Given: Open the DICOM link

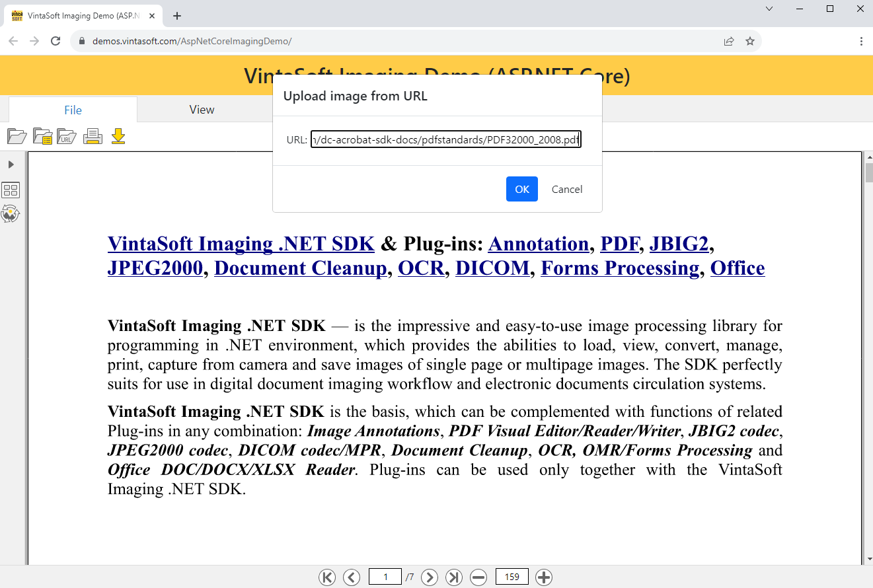Looking at the screenshot, I should pos(492,268).
